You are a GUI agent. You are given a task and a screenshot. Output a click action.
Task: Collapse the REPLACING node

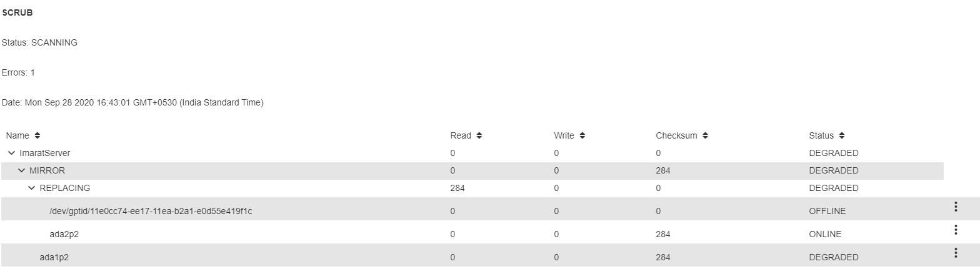[x=32, y=188]
